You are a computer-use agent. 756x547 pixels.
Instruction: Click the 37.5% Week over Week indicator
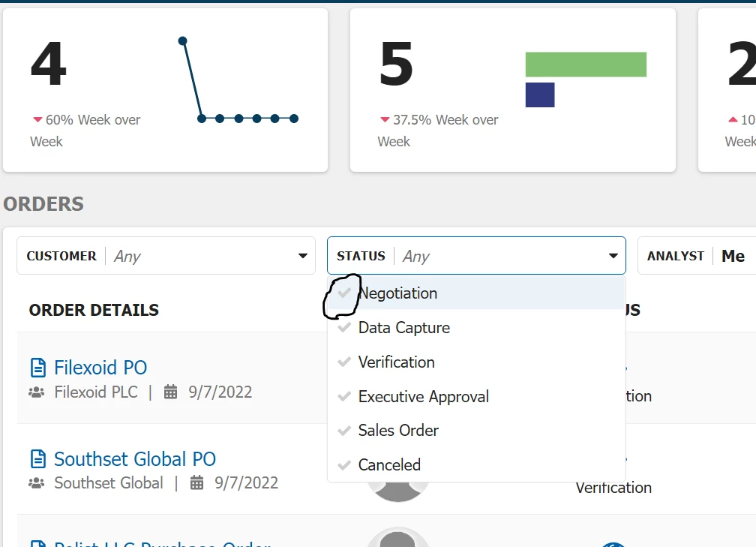coord(438,131)
